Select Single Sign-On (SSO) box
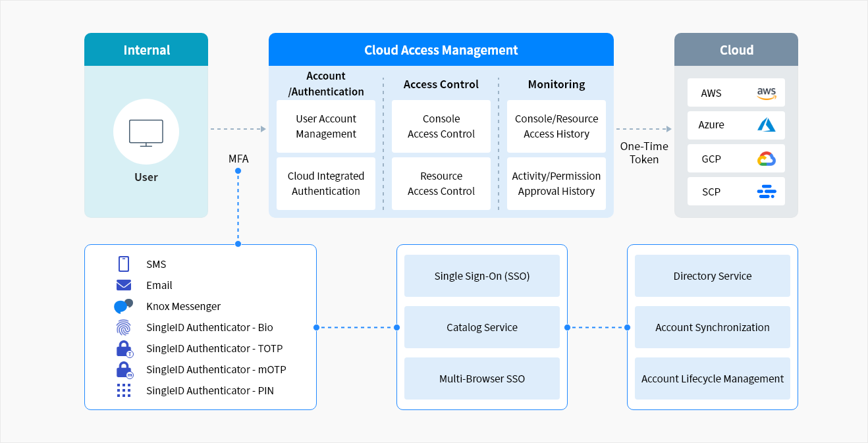Image resolution: width=868 pixels, height=443 pixels. point(482,276)
